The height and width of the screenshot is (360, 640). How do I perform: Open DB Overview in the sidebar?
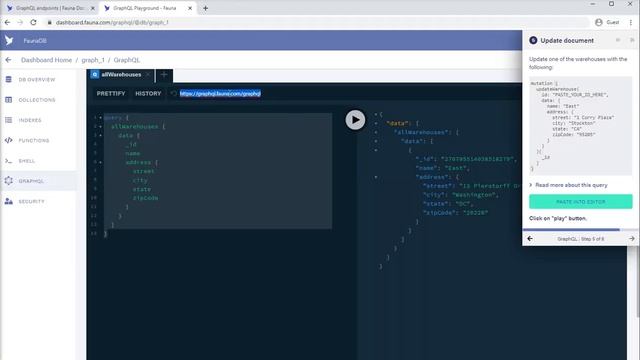[38, 80]
